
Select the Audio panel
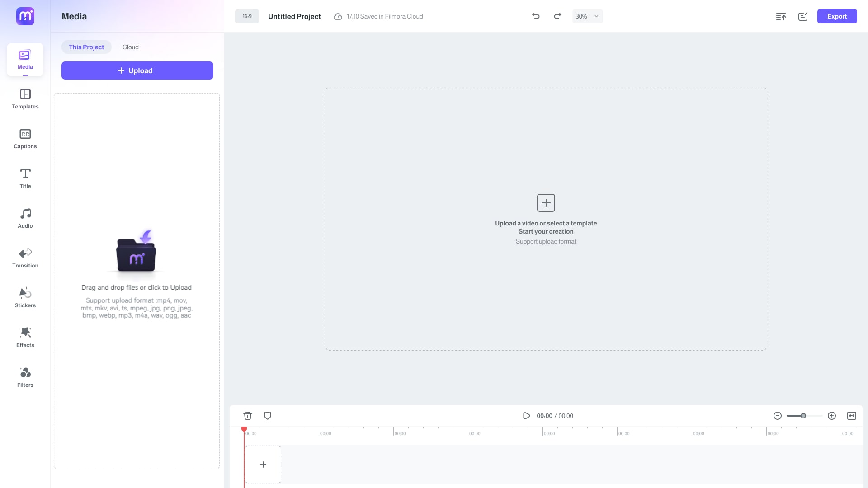pos(25,217)
